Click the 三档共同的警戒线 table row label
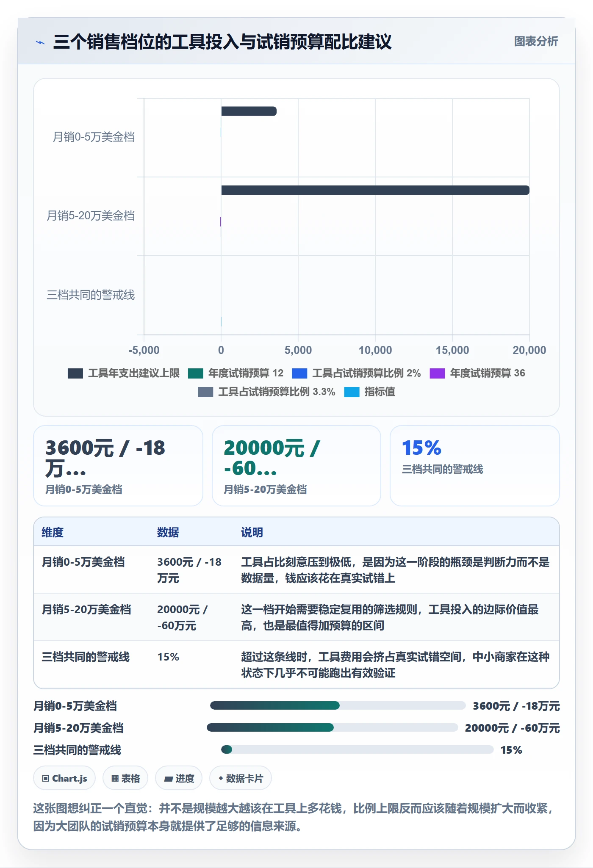The width and height of the screenshot is (593, 868). [x=86, y=657]
